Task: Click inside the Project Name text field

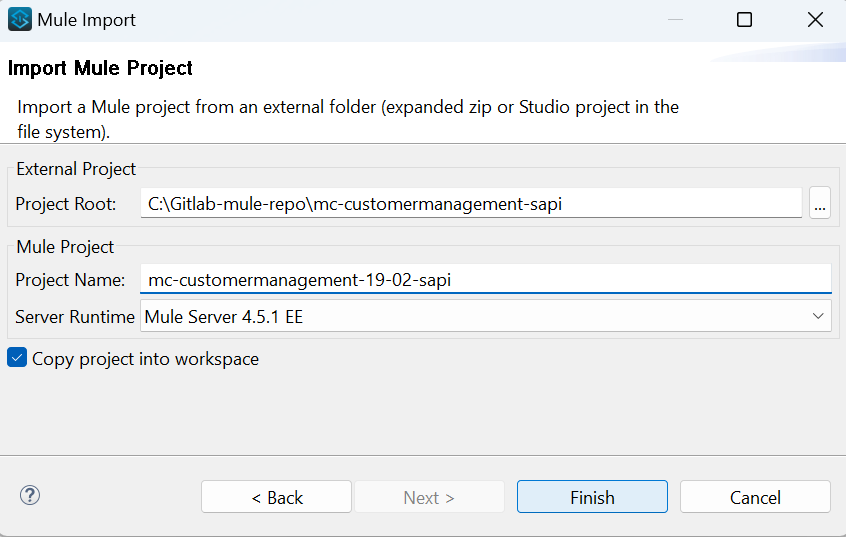Action: coord(485,280)
